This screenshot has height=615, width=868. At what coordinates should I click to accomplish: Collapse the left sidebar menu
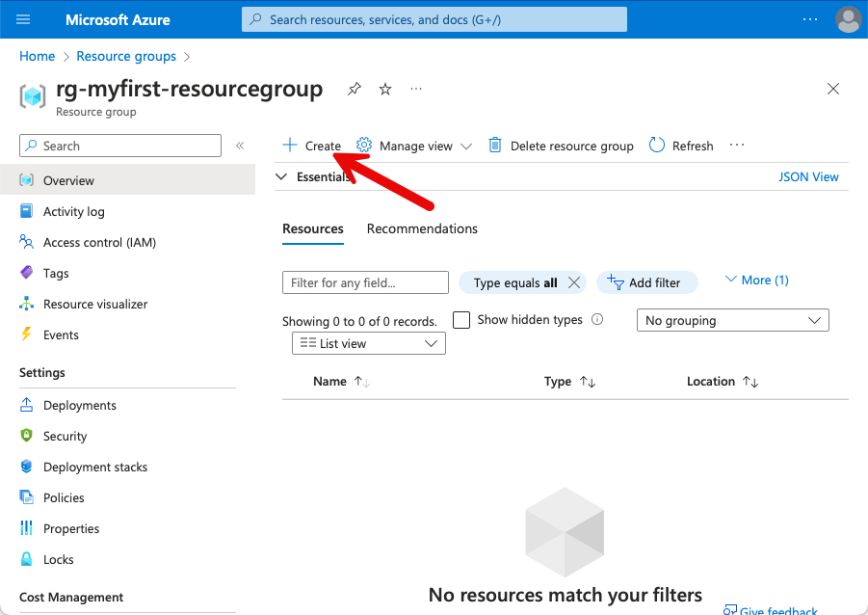click(240, 146)
